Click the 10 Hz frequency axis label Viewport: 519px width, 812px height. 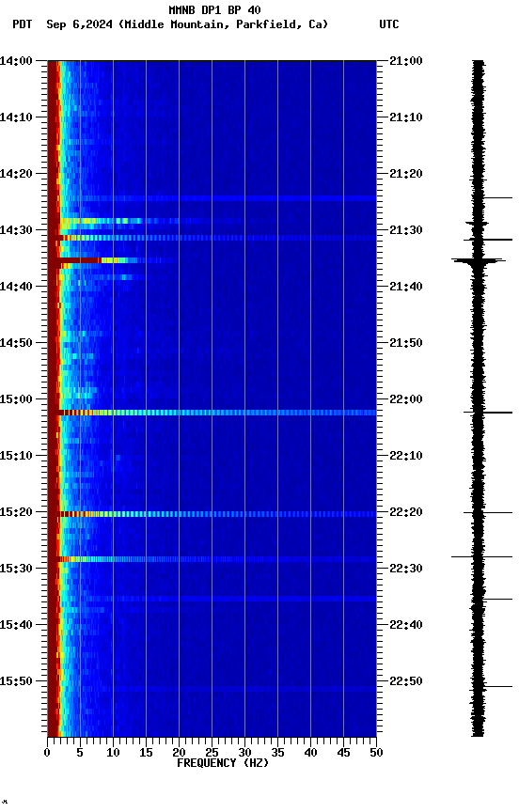coord(113,753)
